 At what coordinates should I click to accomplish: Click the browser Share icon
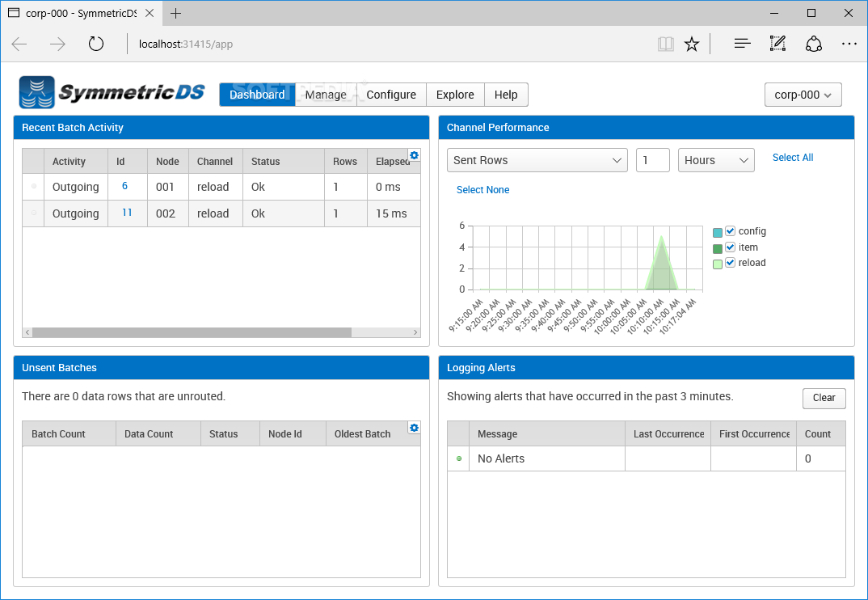(x=813, y=44)
